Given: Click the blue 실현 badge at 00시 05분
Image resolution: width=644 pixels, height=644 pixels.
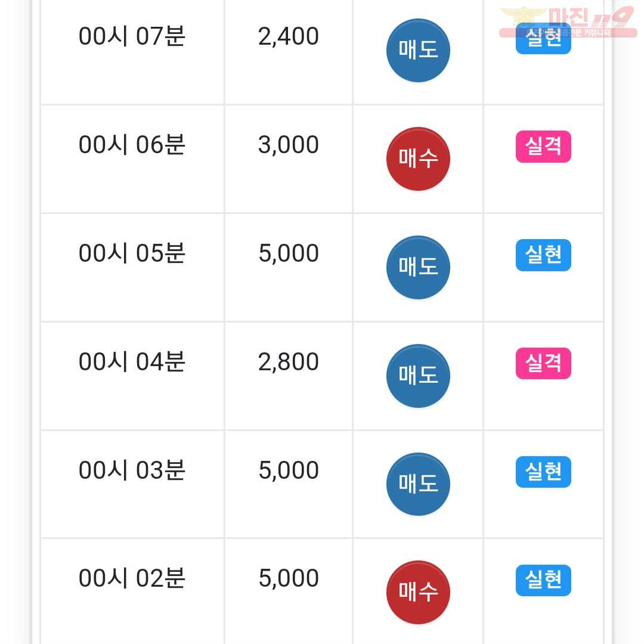Looking at the screenshot, I should pyautogui.click(x=543, y=255).
